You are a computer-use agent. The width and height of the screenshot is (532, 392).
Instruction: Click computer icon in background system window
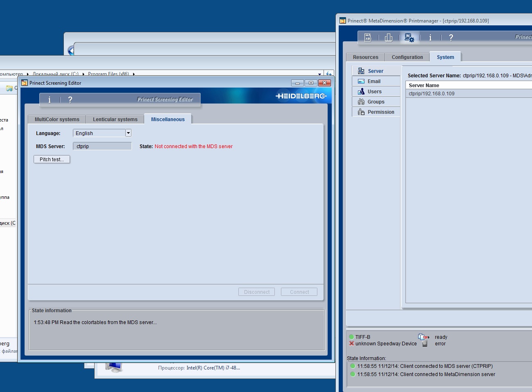(x=113, y=367)
